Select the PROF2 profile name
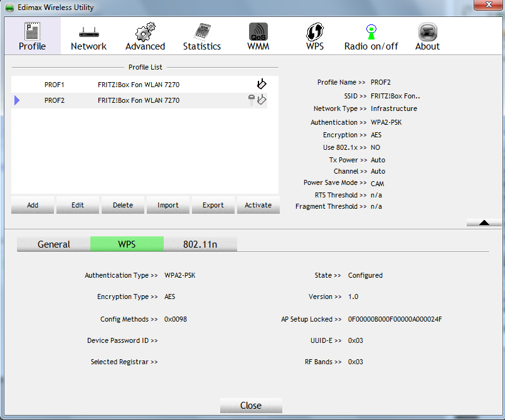This screenshot has height=420, width=505. pos(55,100)
